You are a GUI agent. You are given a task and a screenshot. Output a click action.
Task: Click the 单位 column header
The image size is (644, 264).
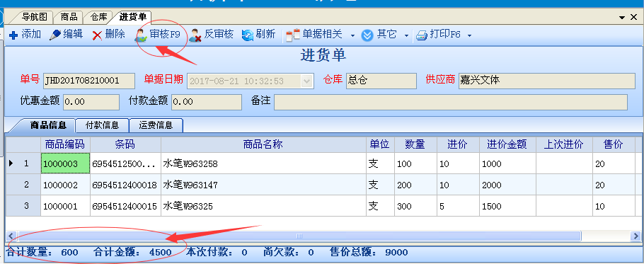380,144
